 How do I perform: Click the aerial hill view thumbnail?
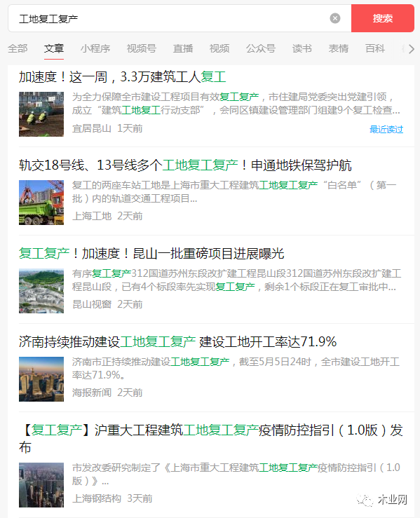[41, 291]
